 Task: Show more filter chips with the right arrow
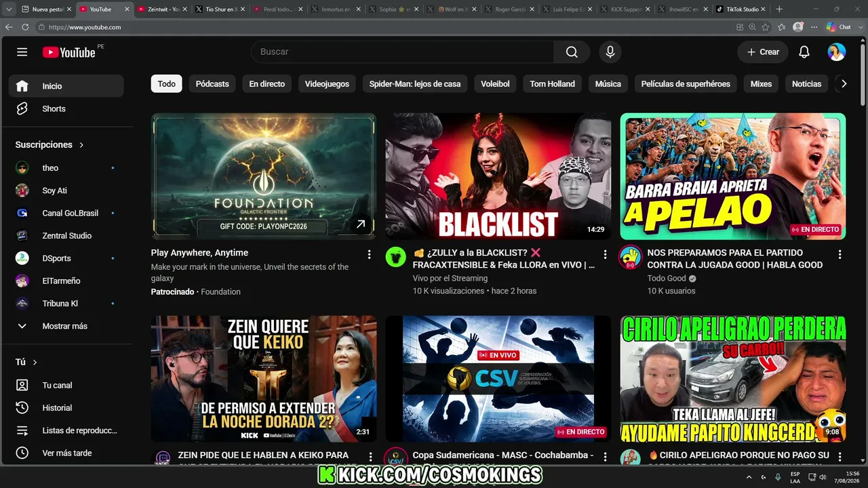(x=844, y=84)
